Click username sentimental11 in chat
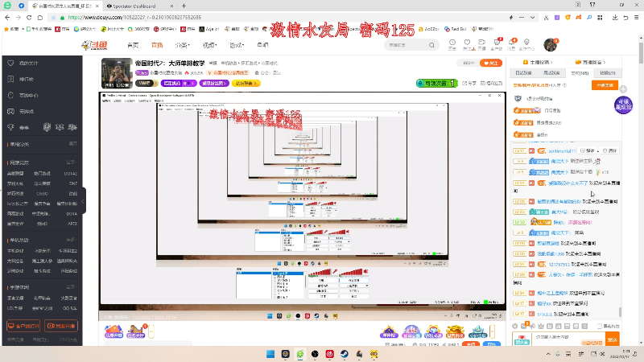Viewport: 644px width, 362px height. (x=562, y=151)
